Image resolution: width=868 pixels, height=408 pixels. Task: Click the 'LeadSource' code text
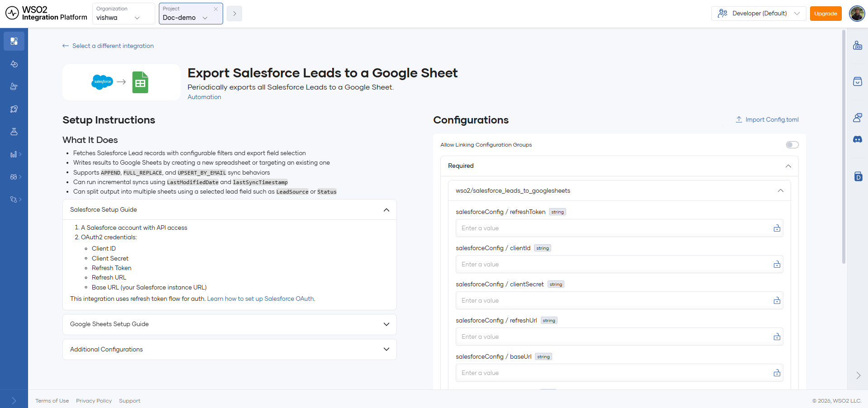[292, 192]
